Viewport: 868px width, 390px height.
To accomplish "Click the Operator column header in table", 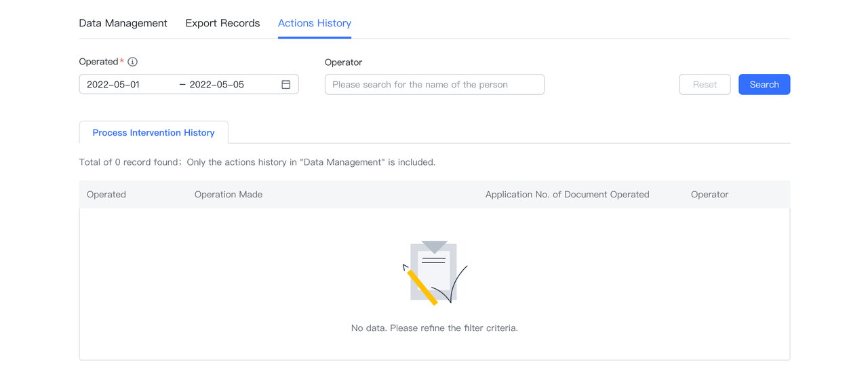I will tap(709, 195).
